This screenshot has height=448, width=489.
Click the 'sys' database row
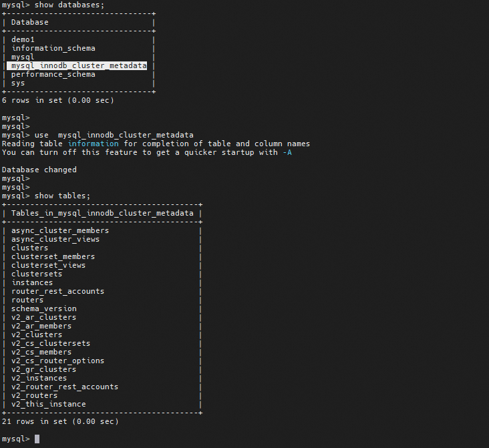tap(18, 83)
